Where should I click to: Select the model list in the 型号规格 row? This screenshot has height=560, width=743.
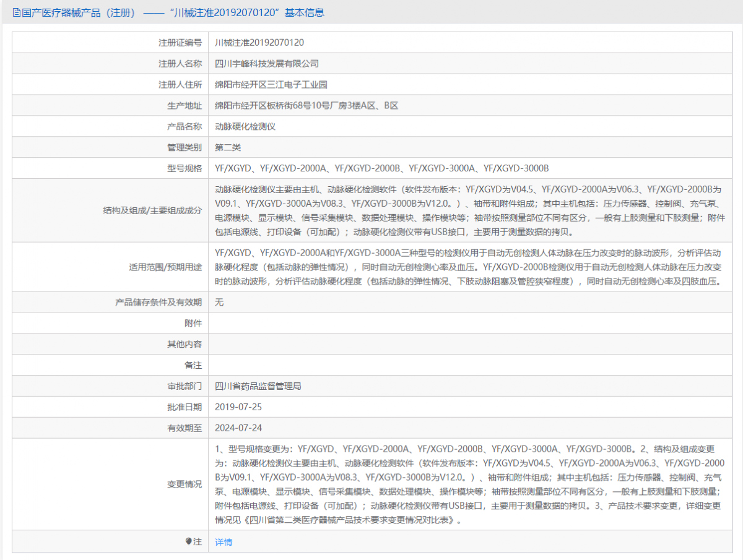click(x=382, y=168)
